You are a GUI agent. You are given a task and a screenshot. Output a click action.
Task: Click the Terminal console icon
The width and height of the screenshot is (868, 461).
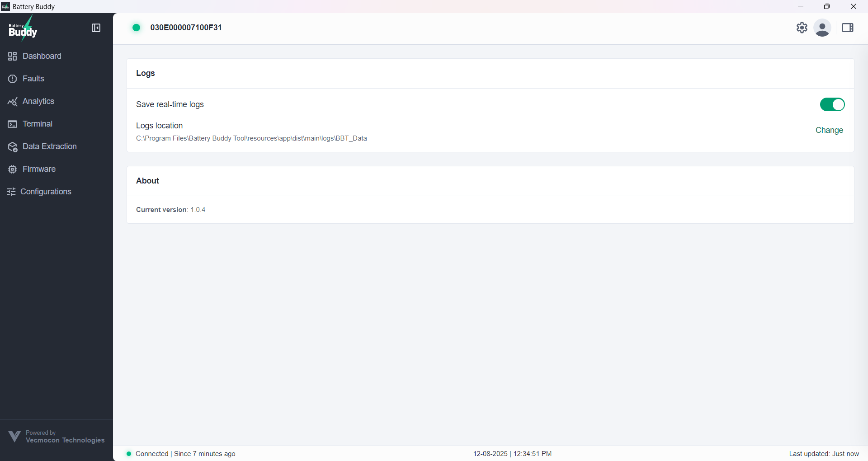12,124
